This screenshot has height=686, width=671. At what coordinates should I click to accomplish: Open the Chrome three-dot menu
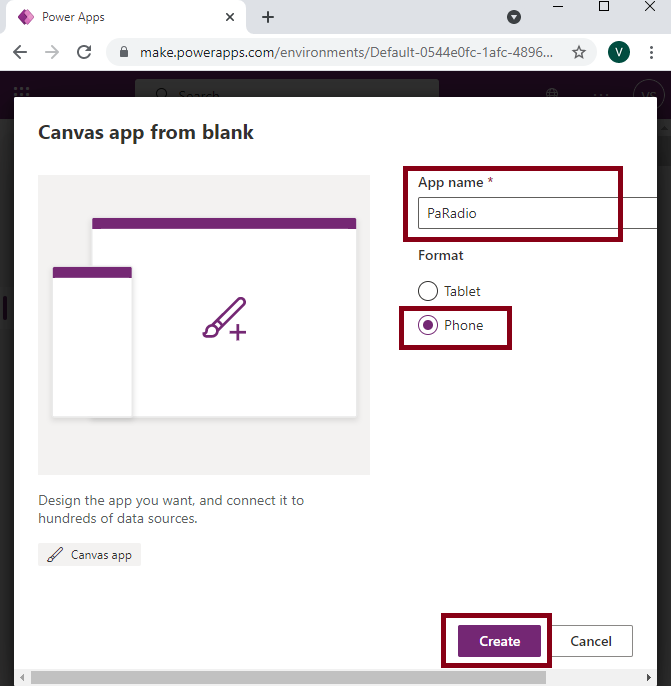[652, 52]
